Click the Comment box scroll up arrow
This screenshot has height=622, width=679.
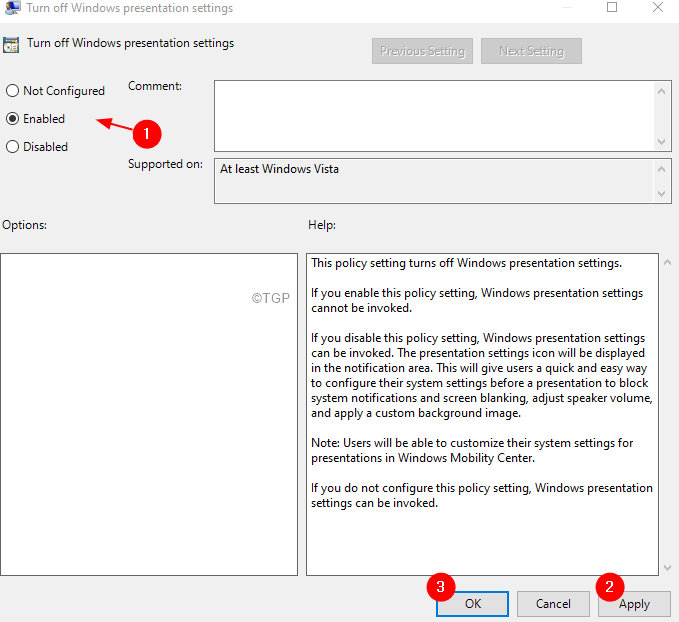(x=661, y=91)
